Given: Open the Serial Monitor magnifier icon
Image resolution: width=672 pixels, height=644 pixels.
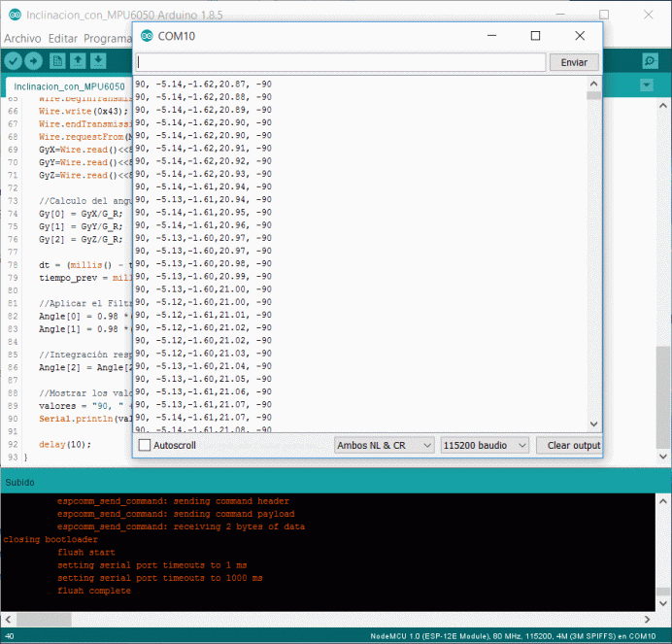Looking at the screenshot, I should pos(650,61).
